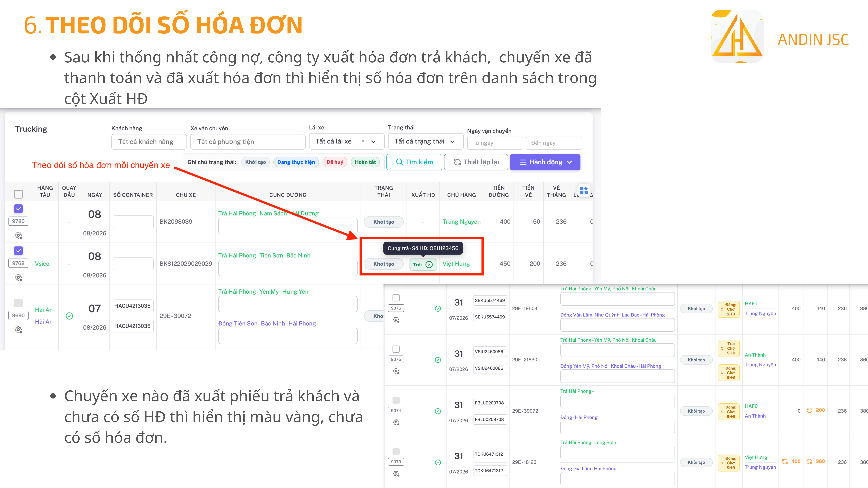868x488 pixels.
Task: Click the Đã huỷ legend tag
Action: click(335, 162)
